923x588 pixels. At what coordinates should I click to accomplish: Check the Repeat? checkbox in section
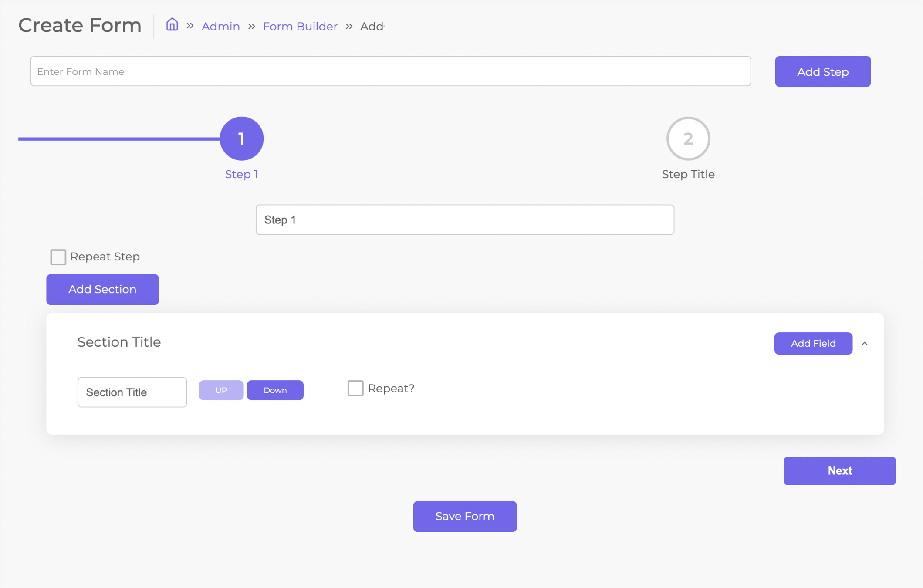(x=355, y=388)
